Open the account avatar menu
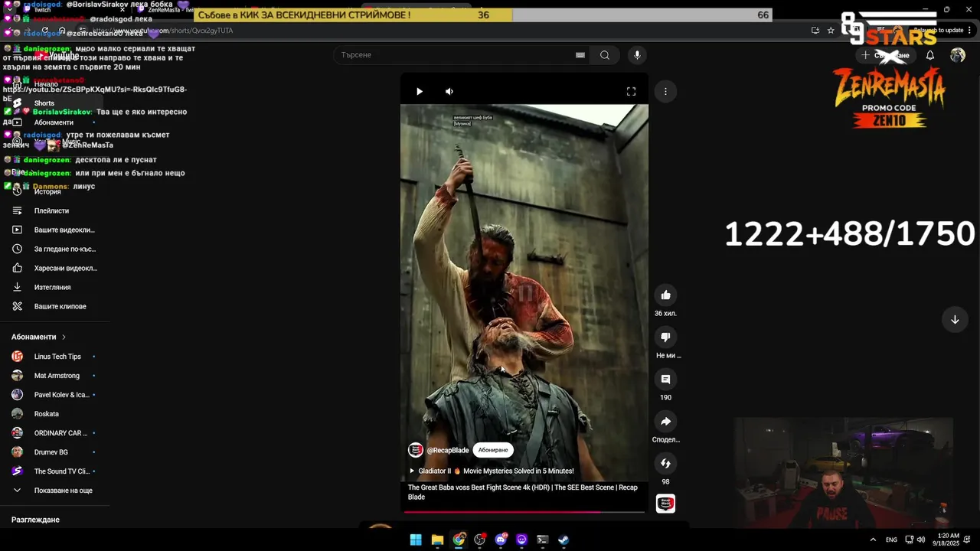 tap(958, 55)
